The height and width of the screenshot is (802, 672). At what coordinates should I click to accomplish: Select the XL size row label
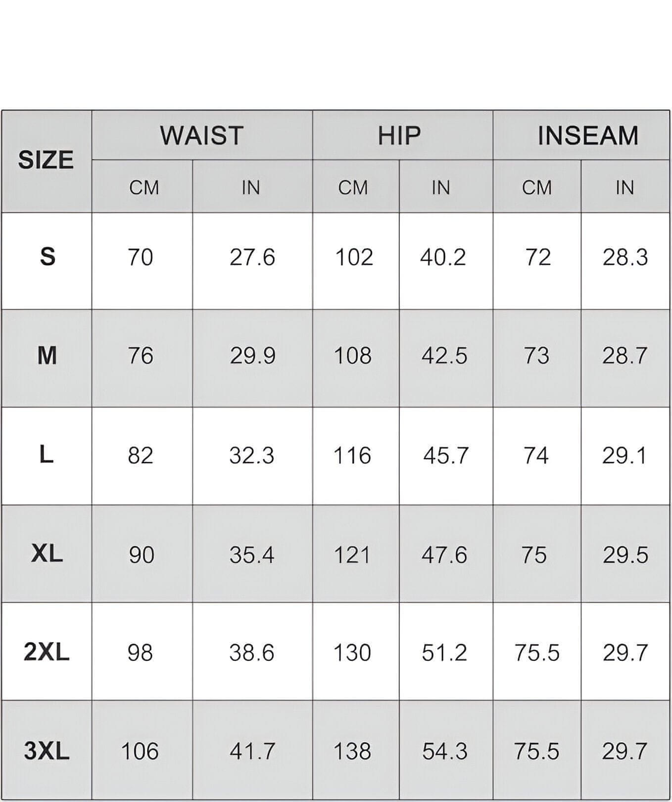(47, 553)
